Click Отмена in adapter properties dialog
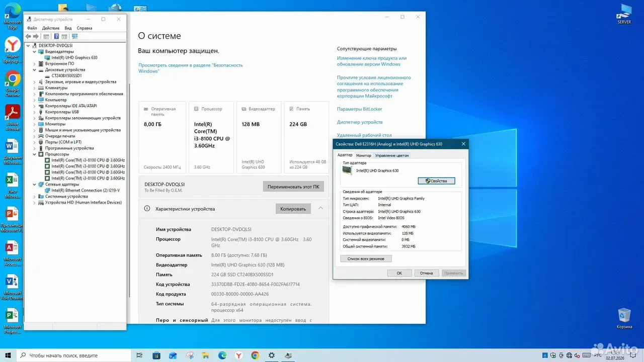This screenshot has width=644, height=362. tap(427, 273)
